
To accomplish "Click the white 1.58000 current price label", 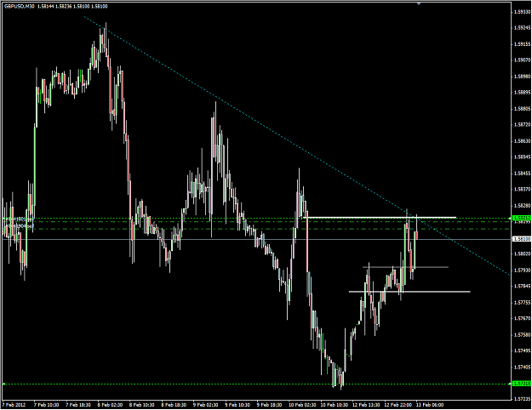I will [522, 239].
